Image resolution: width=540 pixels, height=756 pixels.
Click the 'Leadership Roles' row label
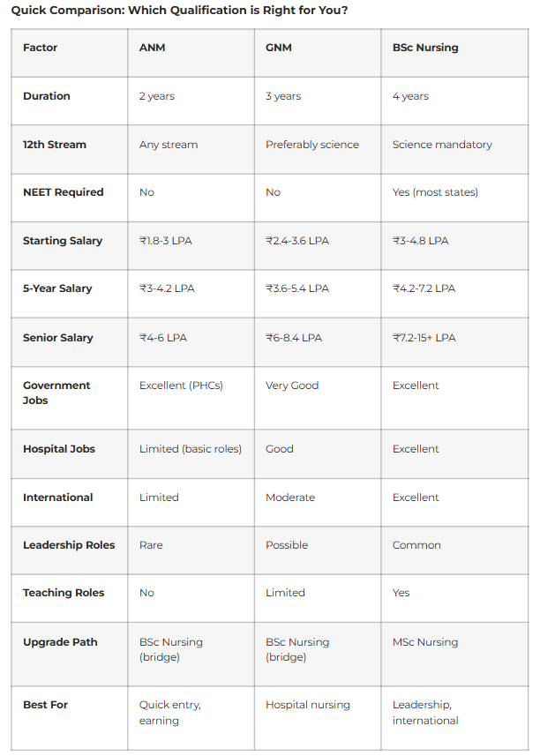click(x=69, y=545)
